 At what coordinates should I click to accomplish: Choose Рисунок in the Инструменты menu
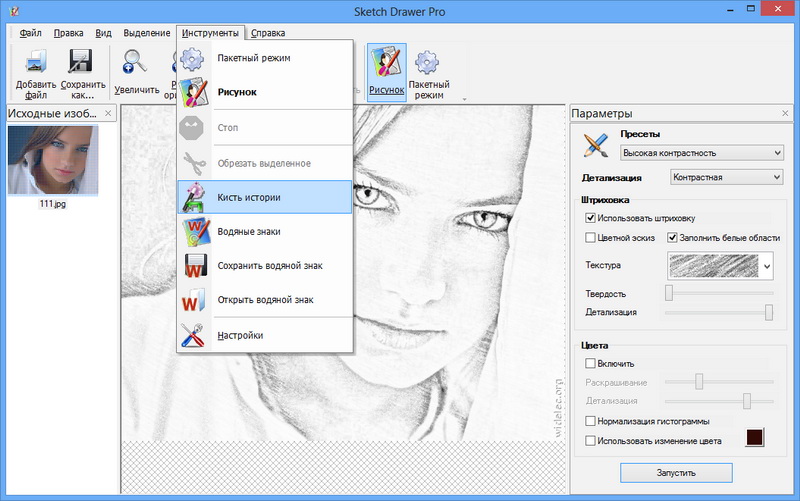(265, 92)
